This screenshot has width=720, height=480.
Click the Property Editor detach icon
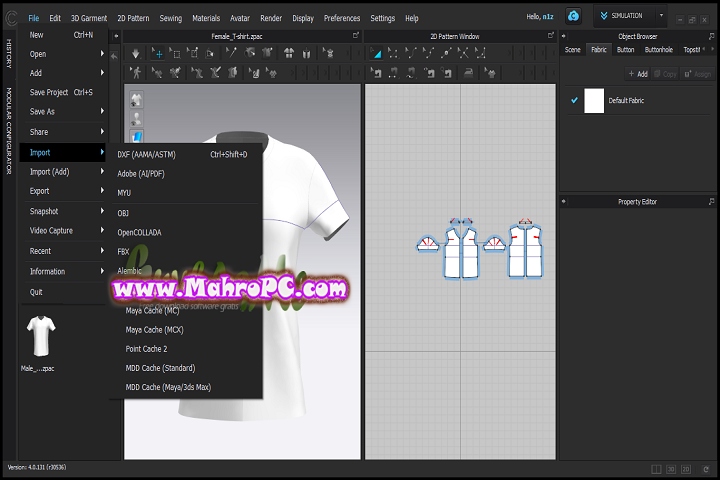[x=711, y=202]
